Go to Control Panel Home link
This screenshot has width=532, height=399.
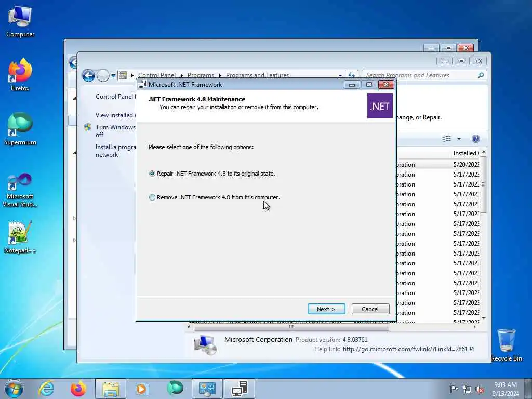click(115, 96)
